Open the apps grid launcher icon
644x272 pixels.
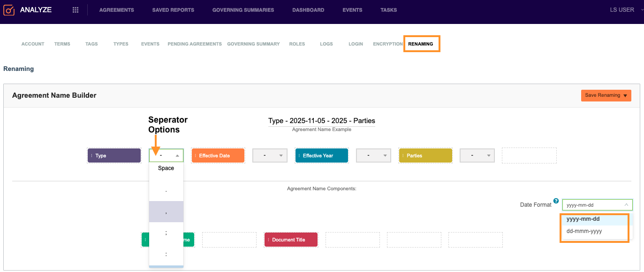click(x=76, y=10)
